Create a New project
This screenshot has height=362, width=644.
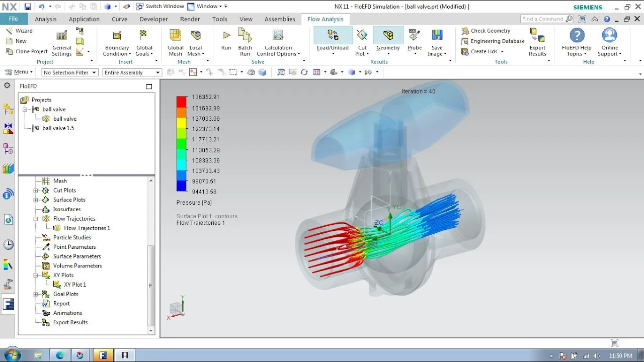pyautogui.click(x=16, y=41)
